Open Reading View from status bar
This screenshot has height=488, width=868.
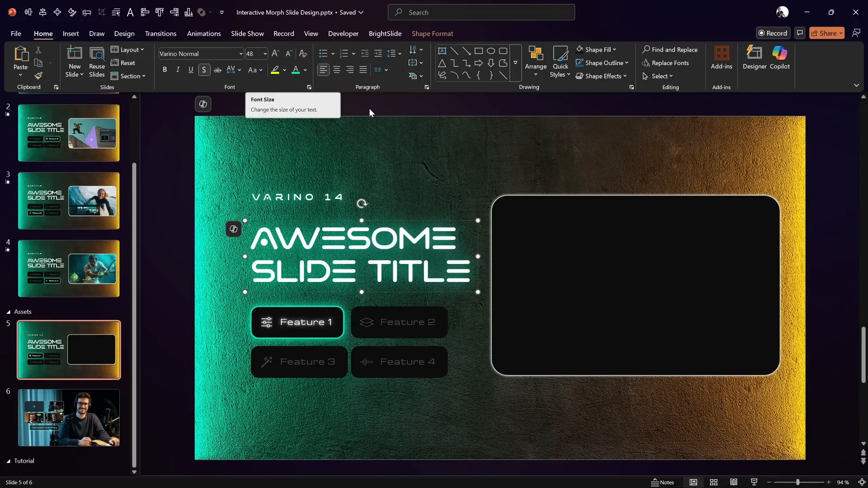734,482
